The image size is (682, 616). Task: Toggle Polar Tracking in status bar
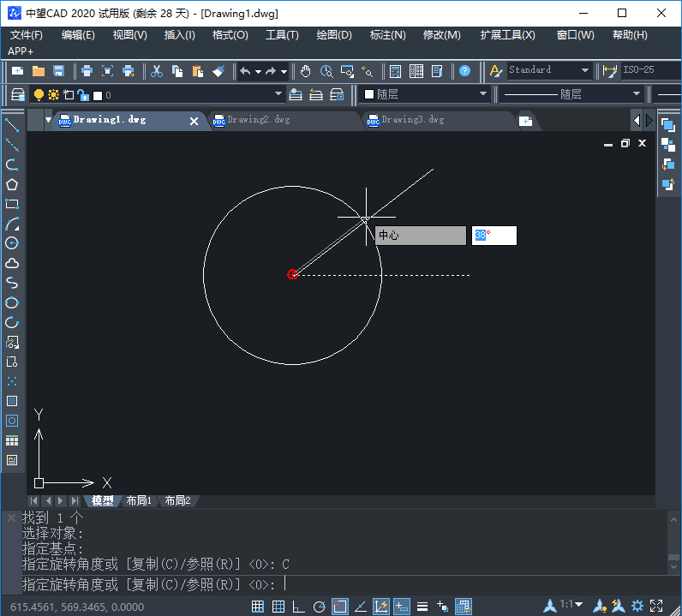(319, 607)
